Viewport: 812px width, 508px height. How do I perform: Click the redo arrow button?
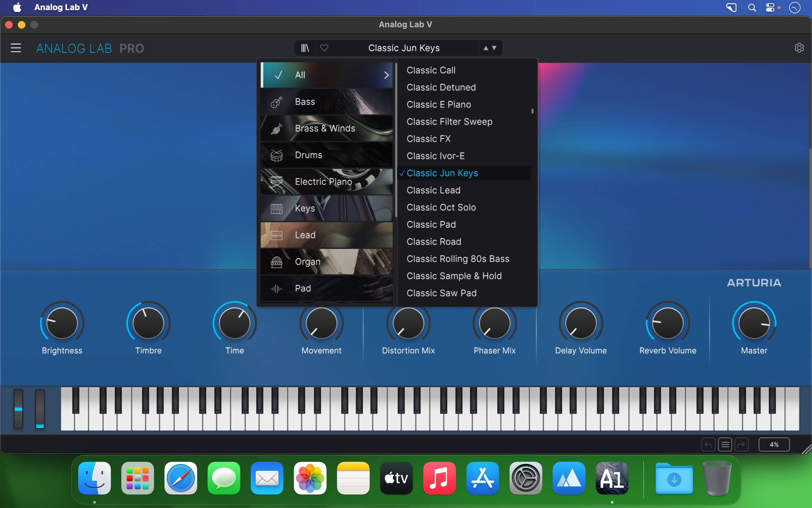click(x=741, y=444)
